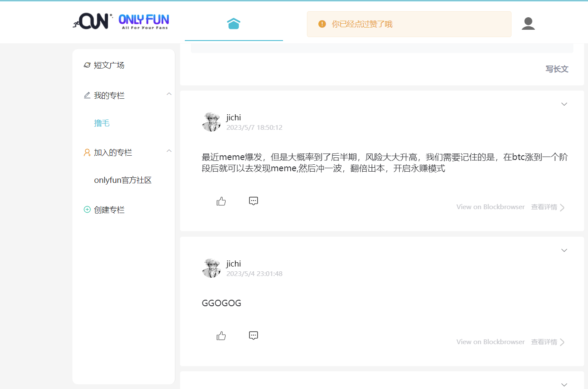
Task: Open the 撸毛 column
Action: (102, 123)
